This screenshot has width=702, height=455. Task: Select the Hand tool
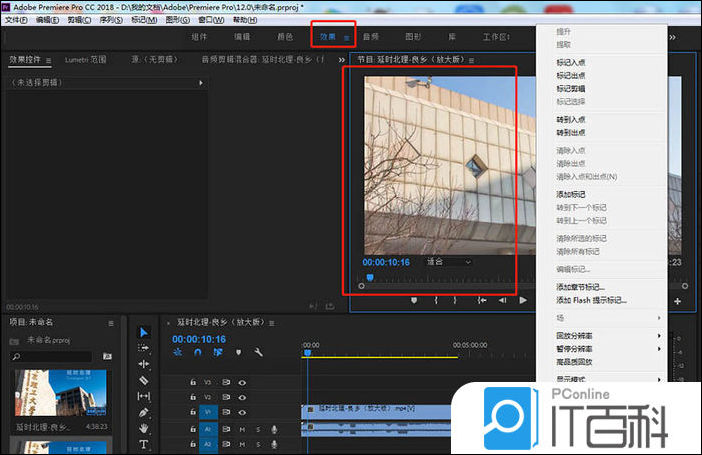[x=143, y=428]
